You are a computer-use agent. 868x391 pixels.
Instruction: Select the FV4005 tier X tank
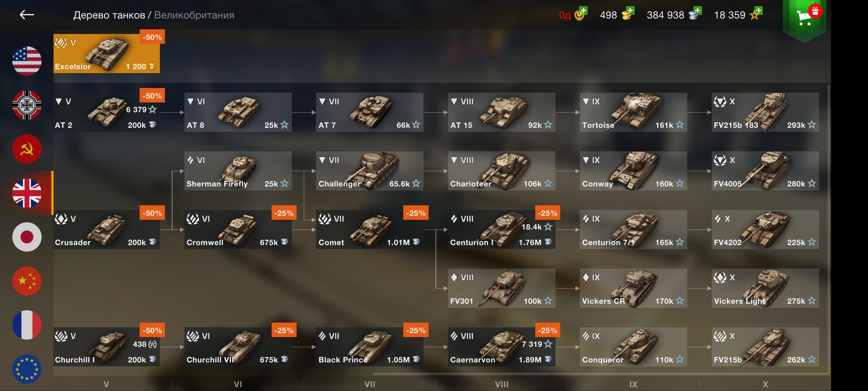(x=765, y=171)
